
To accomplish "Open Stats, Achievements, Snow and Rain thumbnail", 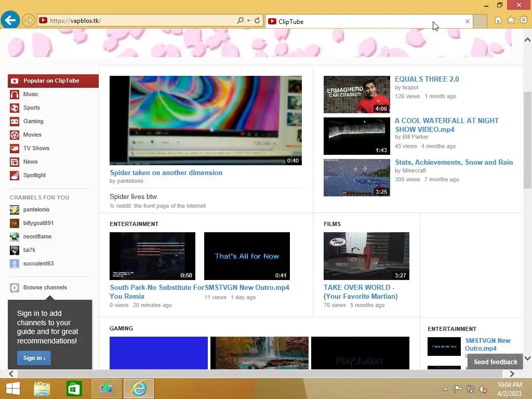I will point(356,178).
